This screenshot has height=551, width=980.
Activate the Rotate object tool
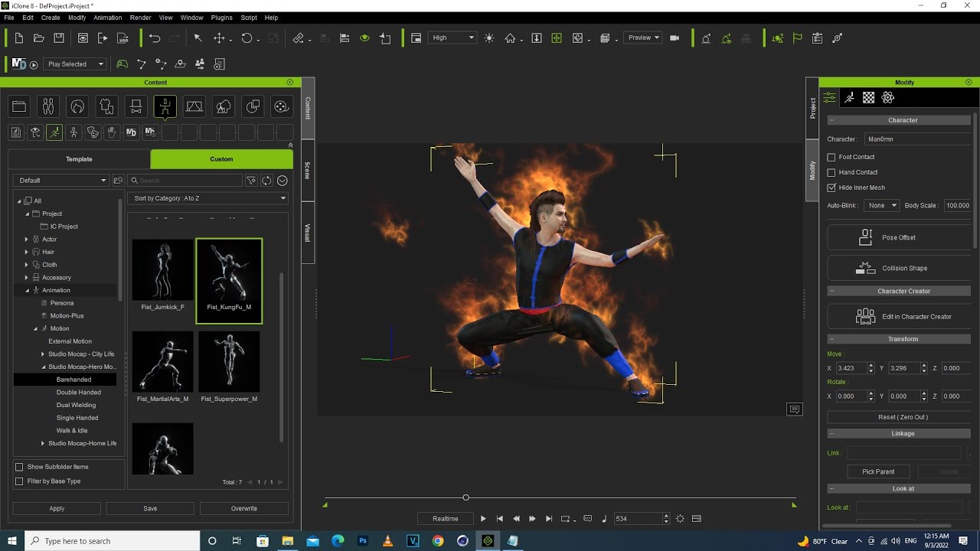[247, 38]
